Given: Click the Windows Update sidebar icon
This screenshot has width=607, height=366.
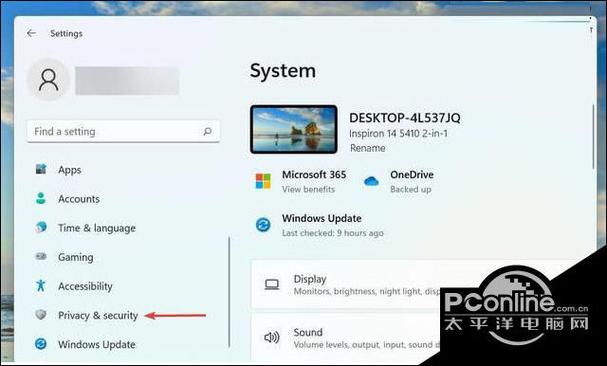Looking at the screenshot, I should pyautogui.click(x=41, y=344).
